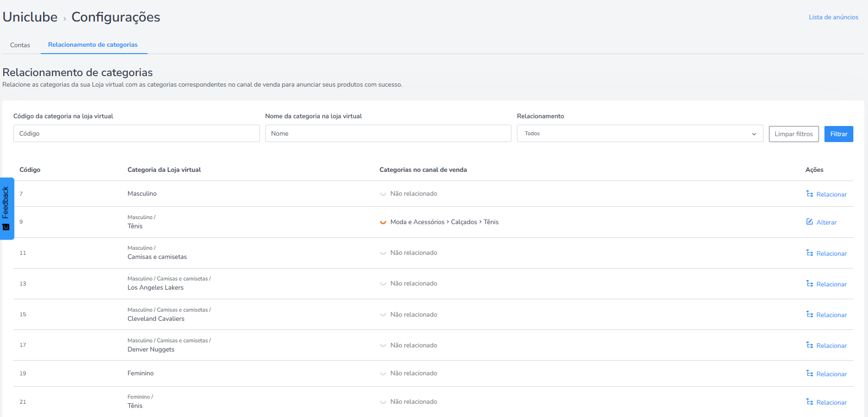The height and width of the screenshot is (417, 868).
Task: Click the chevron icon next to Moda e Acessórios
Action: click(383, 222)
